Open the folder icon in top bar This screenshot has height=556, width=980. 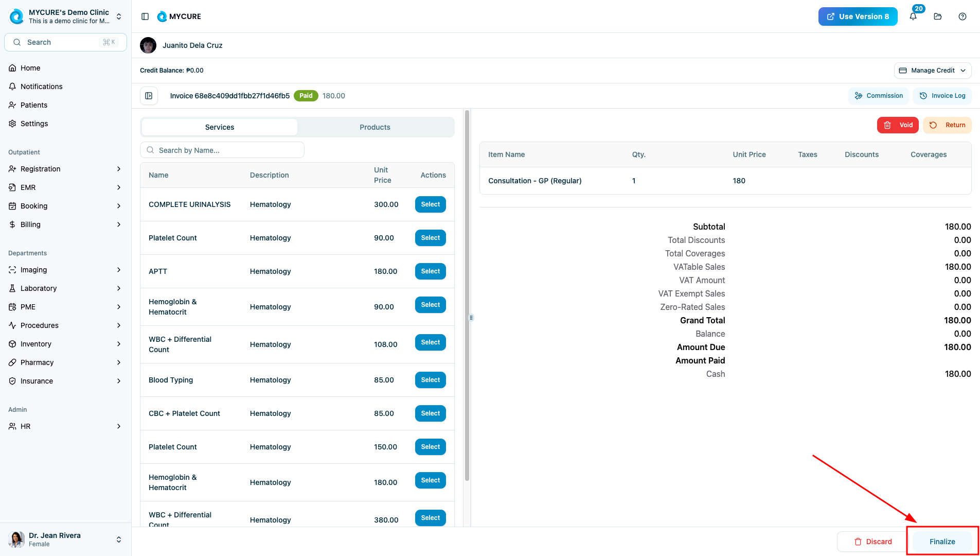pyautogui.click(x=938, y=16)
